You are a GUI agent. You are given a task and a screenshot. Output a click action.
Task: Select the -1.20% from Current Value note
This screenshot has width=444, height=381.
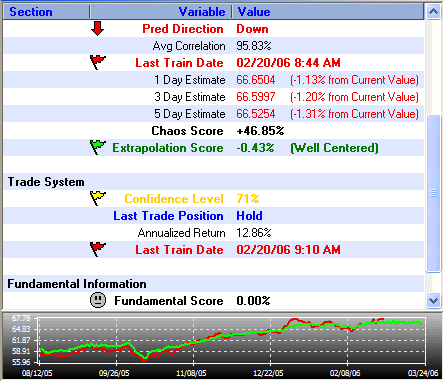click(354, 97)
